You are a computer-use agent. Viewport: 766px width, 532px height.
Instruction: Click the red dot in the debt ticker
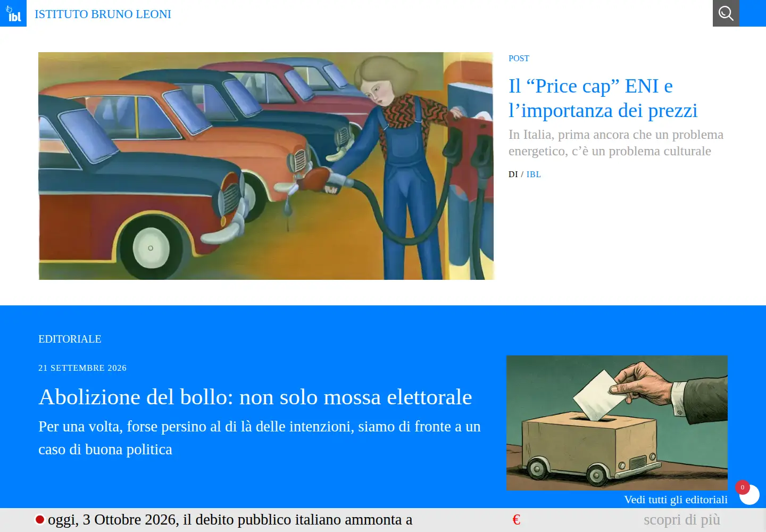pyautogui.click(x=39, y=520)
